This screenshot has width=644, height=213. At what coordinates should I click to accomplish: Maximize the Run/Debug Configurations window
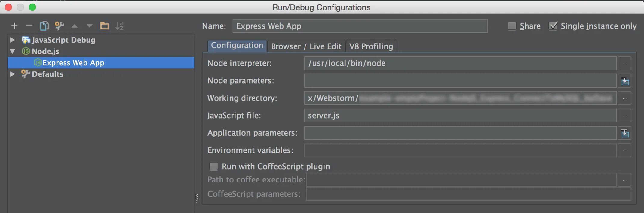click(32, 7)
